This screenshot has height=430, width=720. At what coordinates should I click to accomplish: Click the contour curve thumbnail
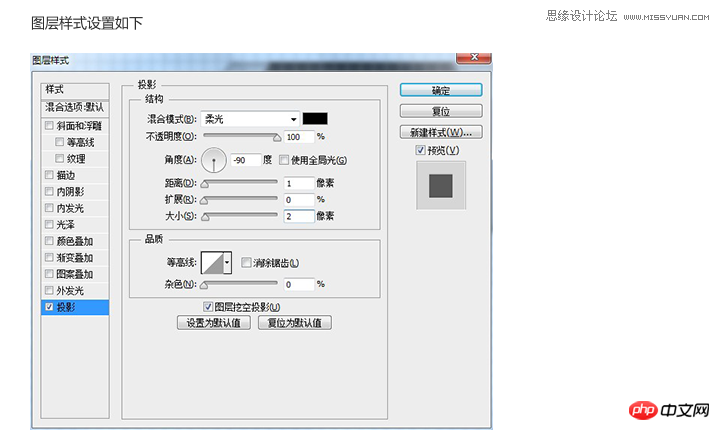pos(213,262)
